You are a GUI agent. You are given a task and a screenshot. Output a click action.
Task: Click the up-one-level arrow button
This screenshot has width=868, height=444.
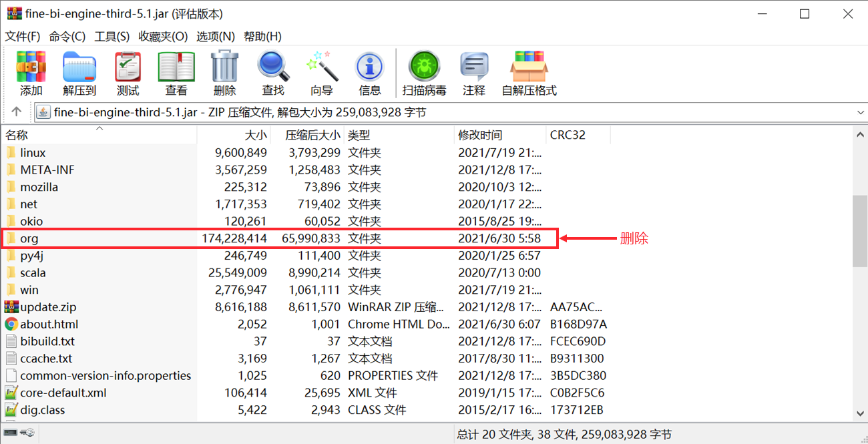17,112
